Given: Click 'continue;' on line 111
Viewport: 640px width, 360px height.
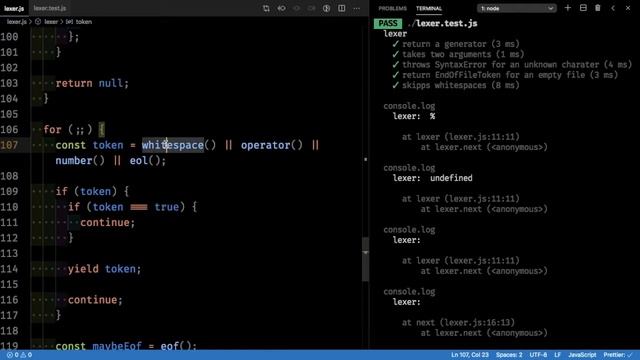Looking at the screenshot, I should pos(107,222).
